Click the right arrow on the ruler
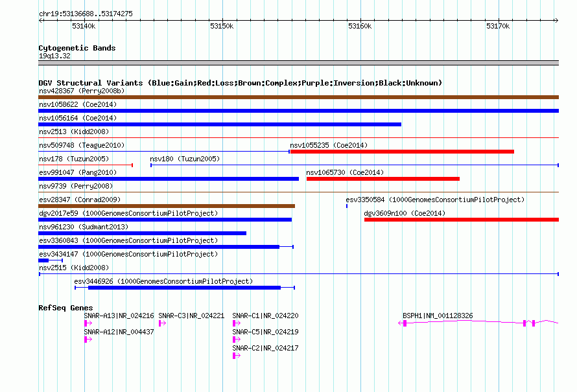This screenshot has width=577, height=392. click(556, 21)
